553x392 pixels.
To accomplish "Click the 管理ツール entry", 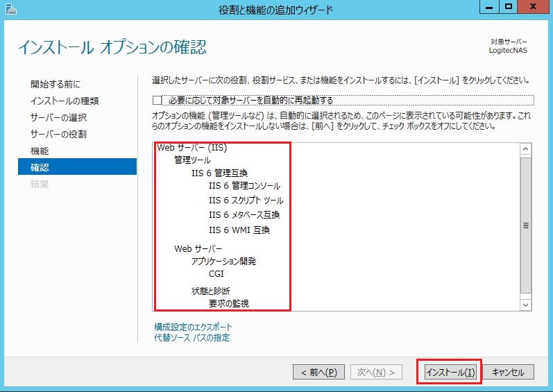I will [x=192, y=160].
